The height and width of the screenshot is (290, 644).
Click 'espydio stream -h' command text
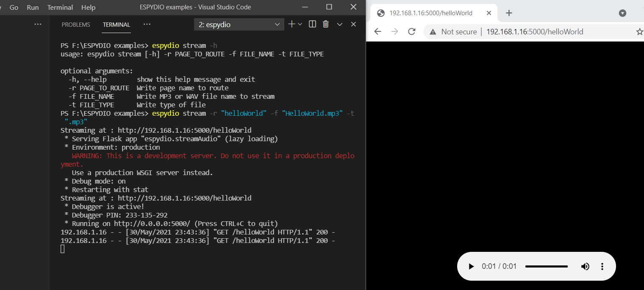(x=185, y=45)
